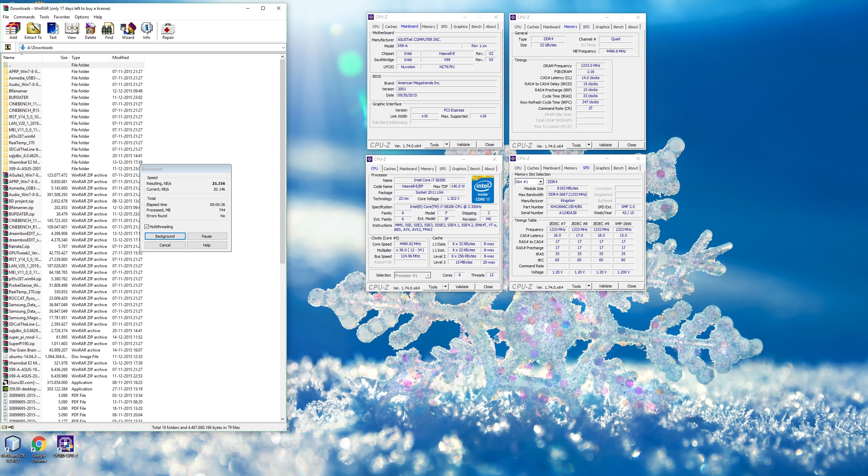868x476 pixels.
Task: Switch to Bench tab in Memory CPU-Z window
Action: [618, 27]
